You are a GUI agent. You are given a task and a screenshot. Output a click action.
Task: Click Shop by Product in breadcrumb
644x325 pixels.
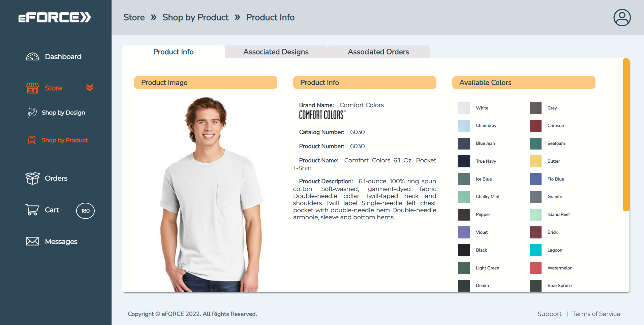pyautogui.click(x=195, y=18)
